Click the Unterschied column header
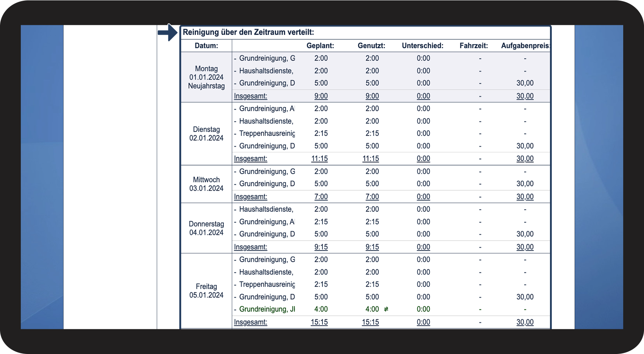 (x=423, y=46)
